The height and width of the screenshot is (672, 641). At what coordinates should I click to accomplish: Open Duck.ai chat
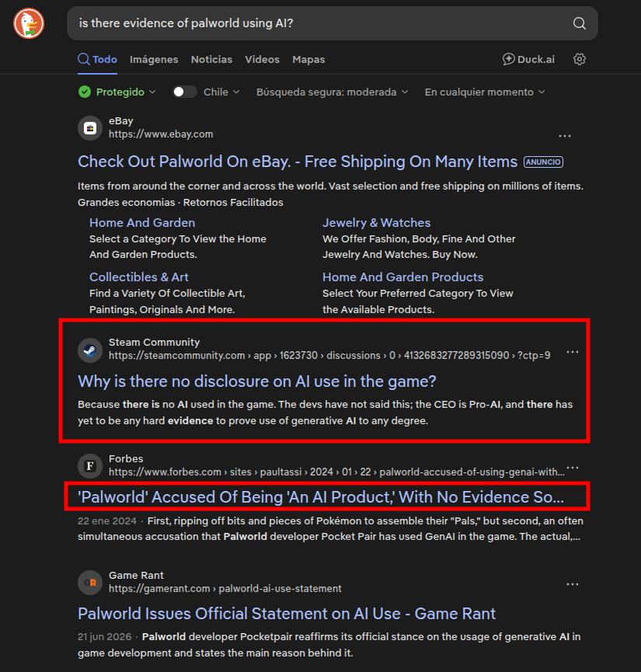point(528,59)
